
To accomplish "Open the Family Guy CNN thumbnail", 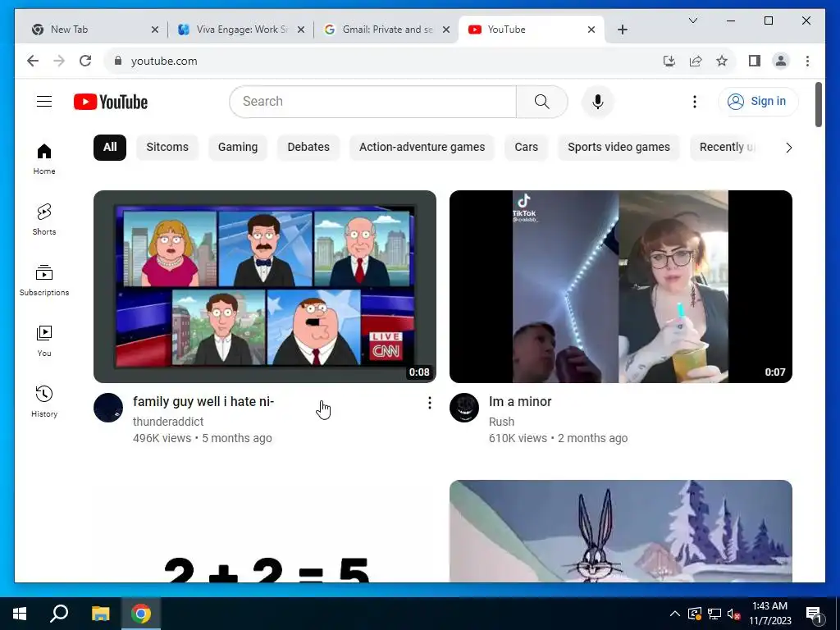I will tap(265, 286).
